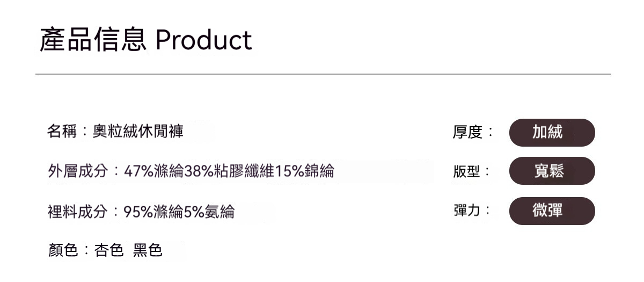The height and width of the screenshot is (282, 644).
Task: Click the 15%錦綸 composition text
Action: click(305, 171)
